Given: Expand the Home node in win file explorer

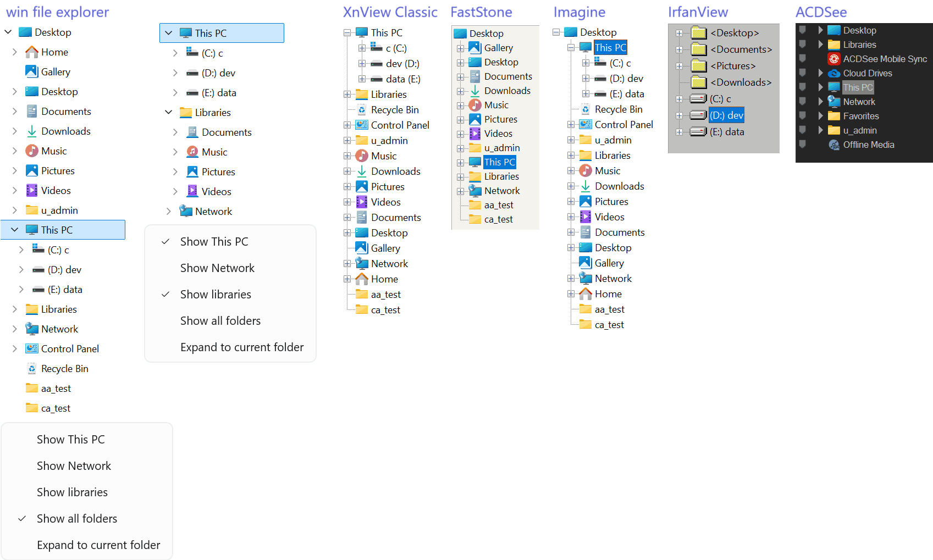Looking at the screenshot, I should tap(15, 52).
